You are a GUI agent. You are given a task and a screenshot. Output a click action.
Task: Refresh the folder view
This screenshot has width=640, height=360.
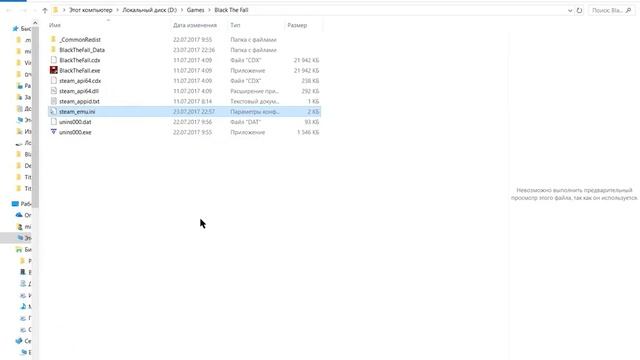(x=579, y=10)
